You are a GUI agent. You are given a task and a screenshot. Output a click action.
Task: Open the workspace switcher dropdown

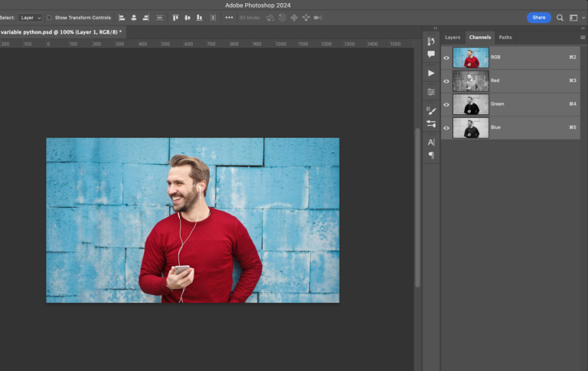click(x=575, y=18)
